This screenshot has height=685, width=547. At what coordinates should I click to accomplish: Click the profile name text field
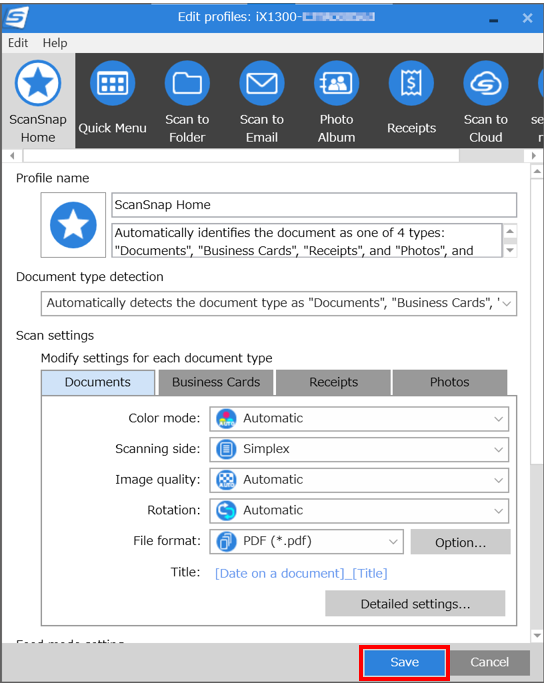tap(314, 205)
